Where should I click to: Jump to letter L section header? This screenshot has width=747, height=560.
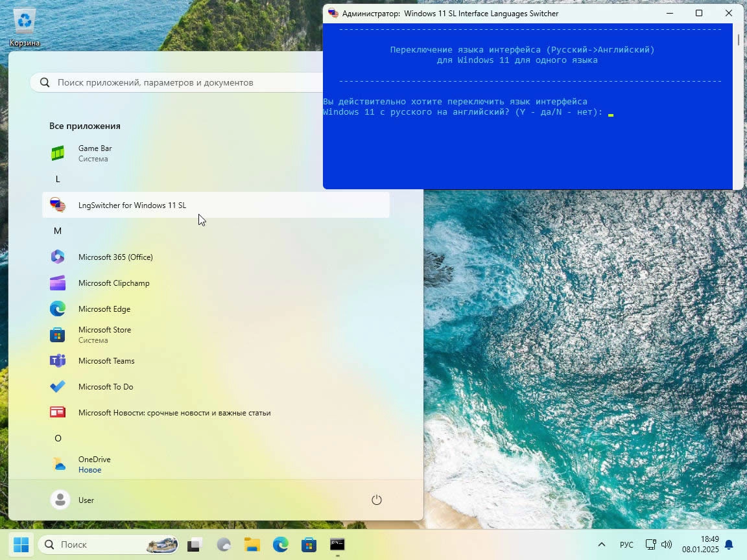pos(58,179)
